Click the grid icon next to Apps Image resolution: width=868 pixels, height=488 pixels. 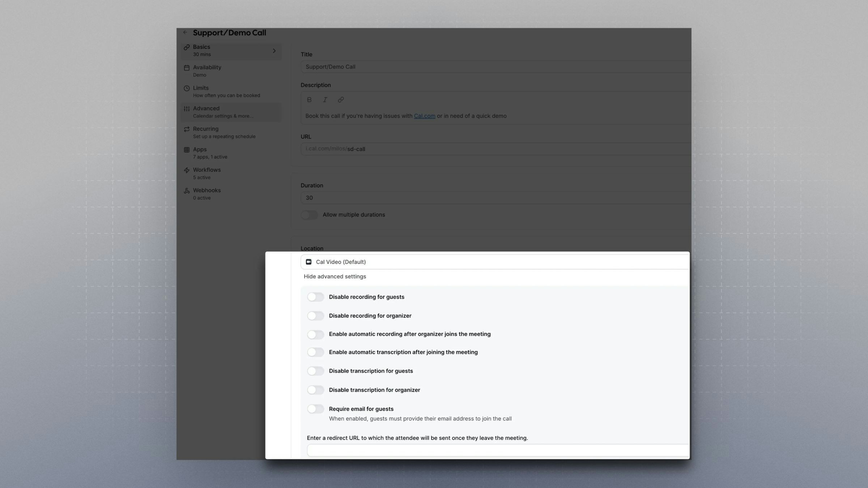click(187, 150)
